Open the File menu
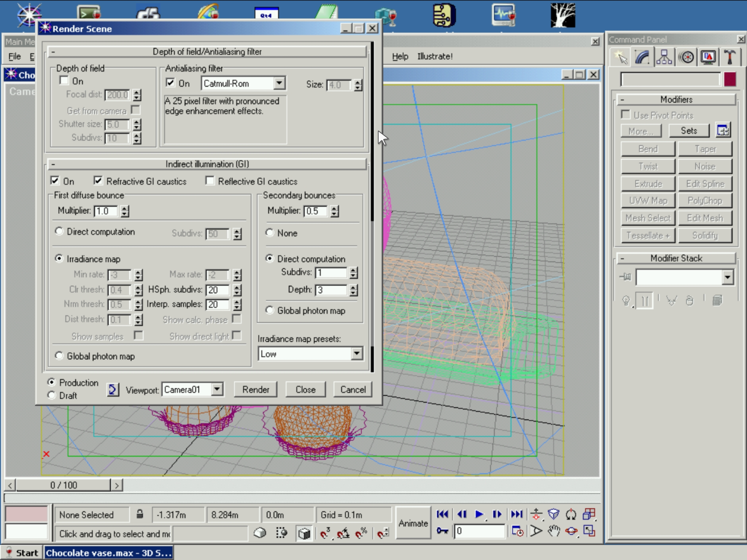The height and width of the screenshot is (560, 747). pyautogui.click(x=15, y=57)
